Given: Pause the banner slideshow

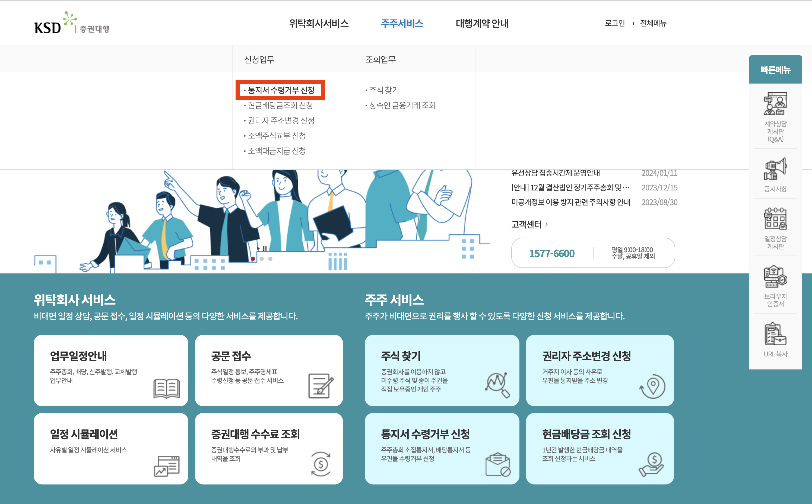Looking at the screenshot, I should (265, 248).
